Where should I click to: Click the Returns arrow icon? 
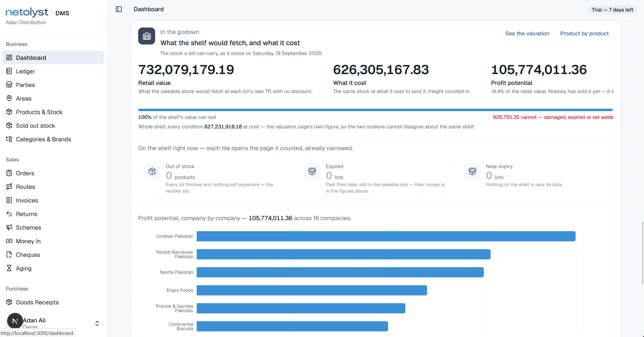click(9, 214)
